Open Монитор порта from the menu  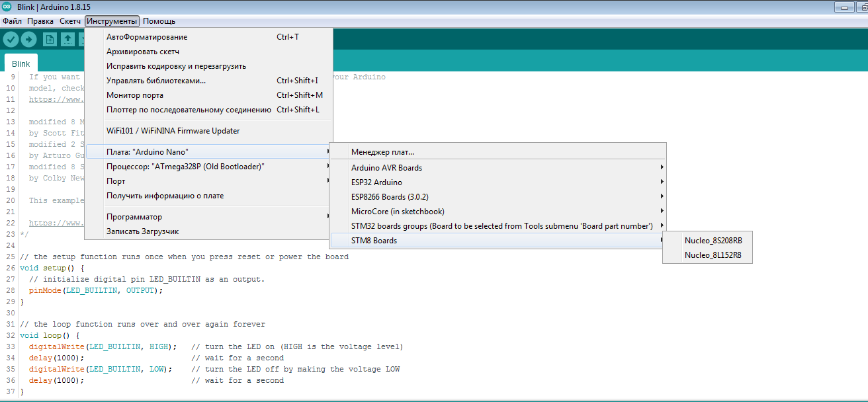point(135,95)
